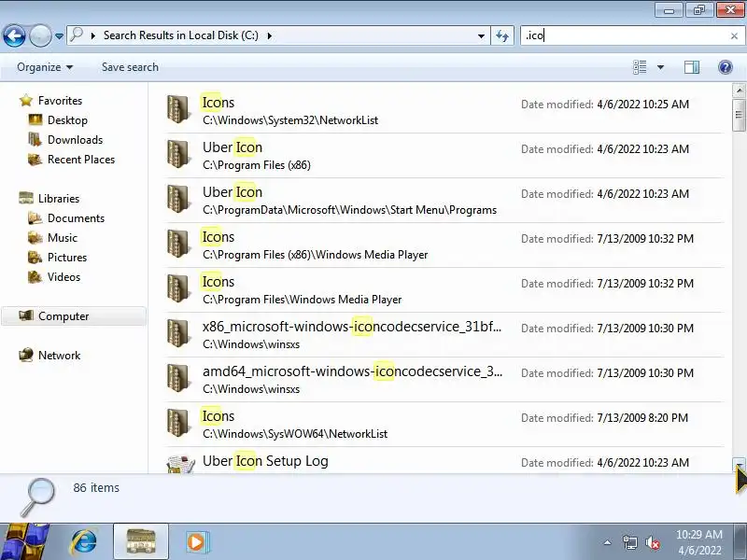Screen dimensions: 747x560
Task: Open the Music library
Action: coord(63,237)
